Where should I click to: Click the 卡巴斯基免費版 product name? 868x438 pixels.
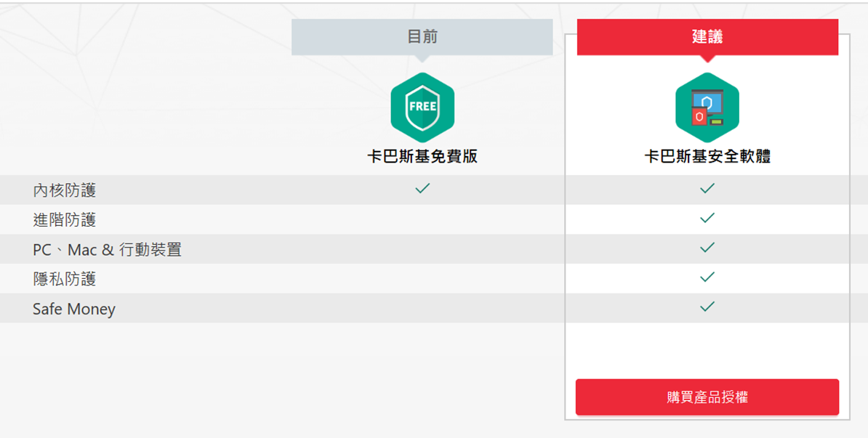click(422, 156)
